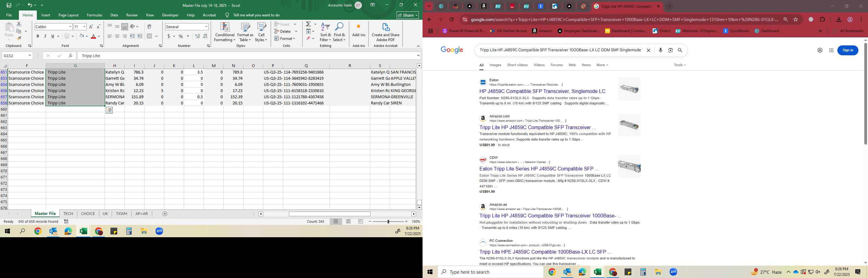Click the AutoSum sigma icon
Viewport: 868px width, 278px height.
(x=308, y=24)
